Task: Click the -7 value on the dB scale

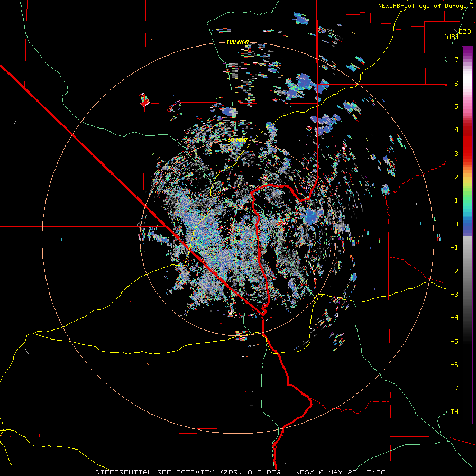Action: pos(454,388)
